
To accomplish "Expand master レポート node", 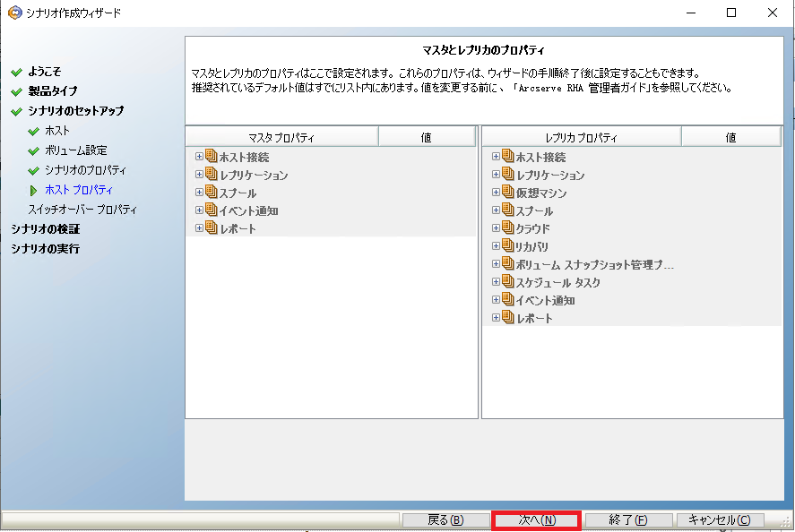I will 199,228.
